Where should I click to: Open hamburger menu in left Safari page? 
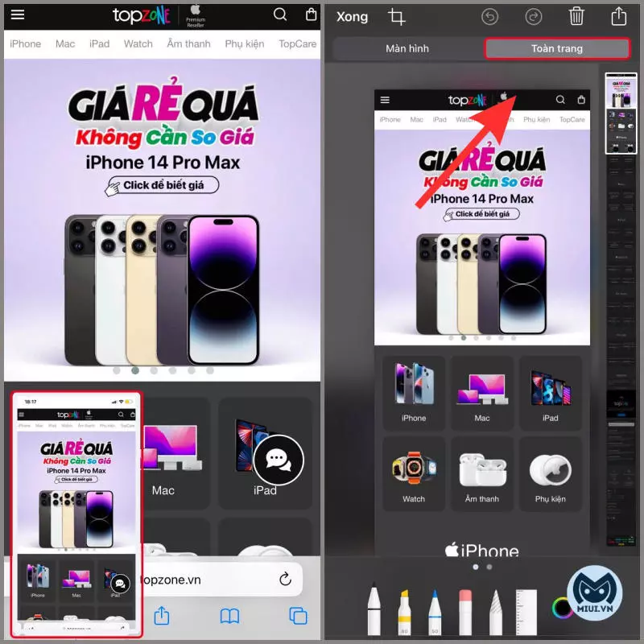17,14
